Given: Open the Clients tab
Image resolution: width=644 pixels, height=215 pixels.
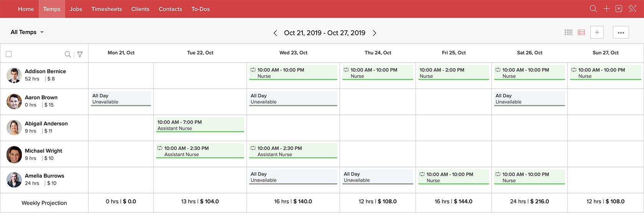Looking at the screenshot, I should point(140,9).
